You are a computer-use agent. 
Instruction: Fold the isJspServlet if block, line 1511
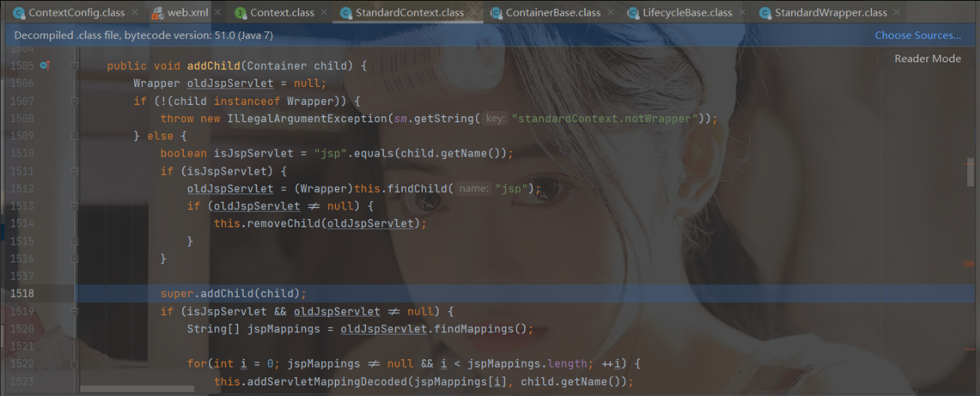pyautogui.click(x=75, y=171)
